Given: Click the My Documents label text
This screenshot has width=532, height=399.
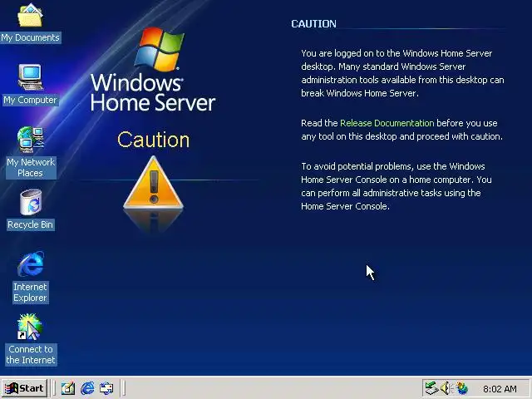Looking at the screenshot, I should point(30,37).
